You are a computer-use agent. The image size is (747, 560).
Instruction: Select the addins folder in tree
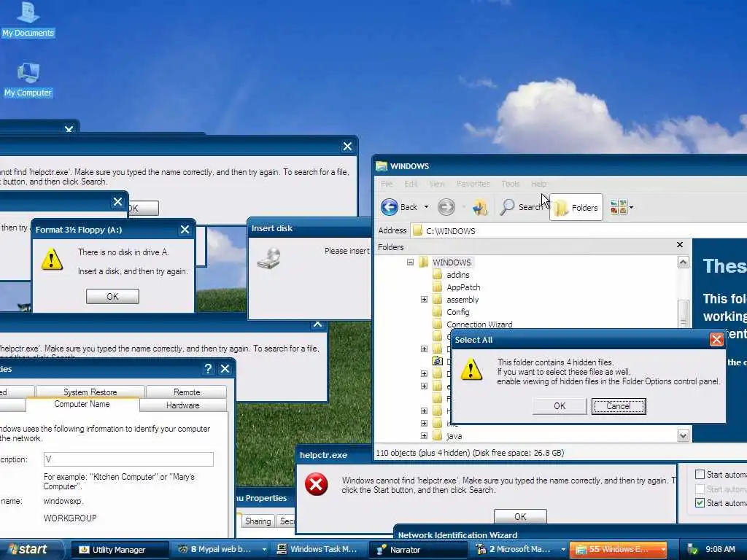click(x=458, y=275)
